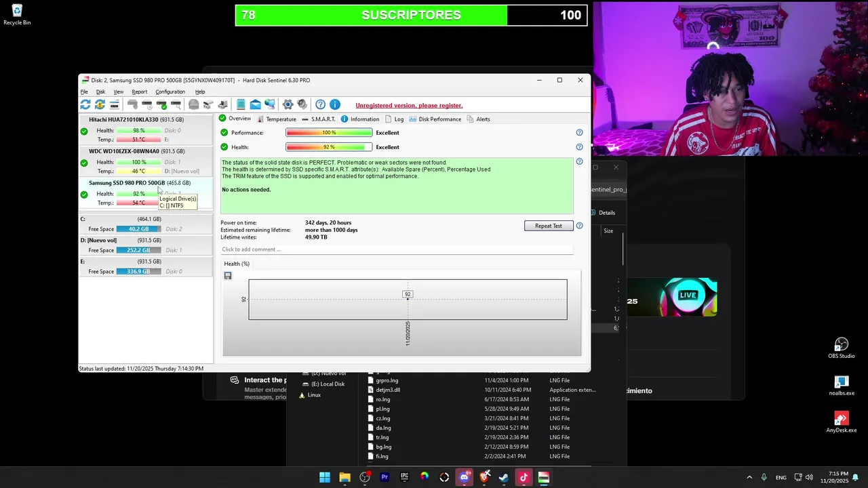Screen dimensions: 868x488
Task: Open OBS Studio desktop icon
Action: coord(841,348)
